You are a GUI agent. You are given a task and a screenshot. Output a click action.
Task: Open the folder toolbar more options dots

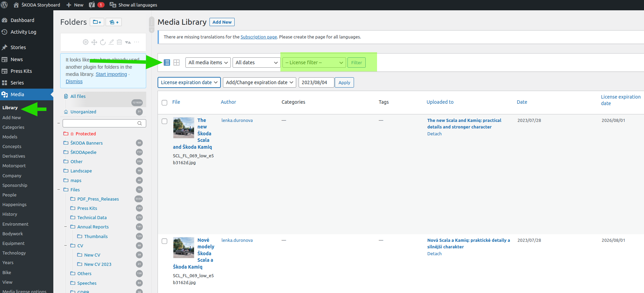pyautogui.click(x=137, y=42)
